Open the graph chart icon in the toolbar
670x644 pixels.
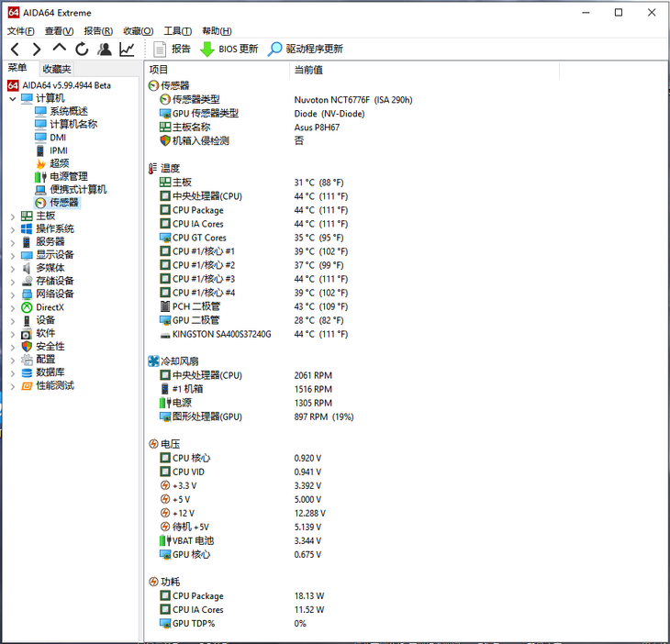127,50
